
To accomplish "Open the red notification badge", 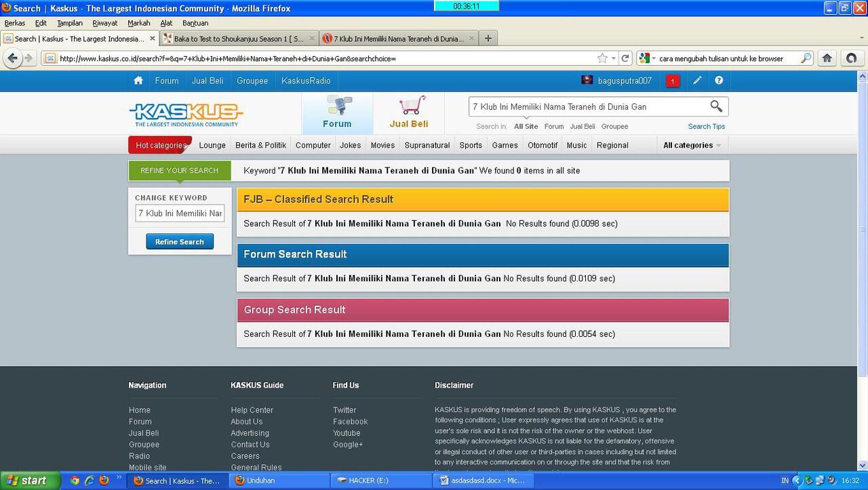I will [x=672, y=81].
